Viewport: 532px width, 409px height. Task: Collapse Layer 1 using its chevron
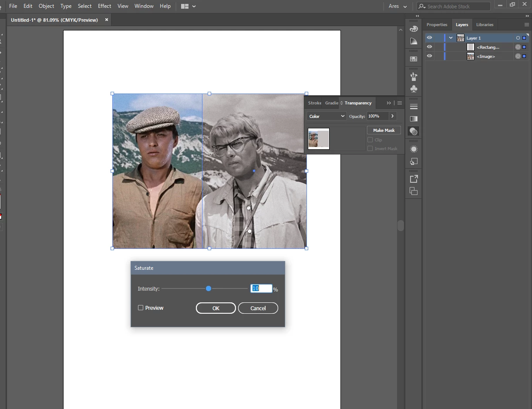click(x=451, y=38)
